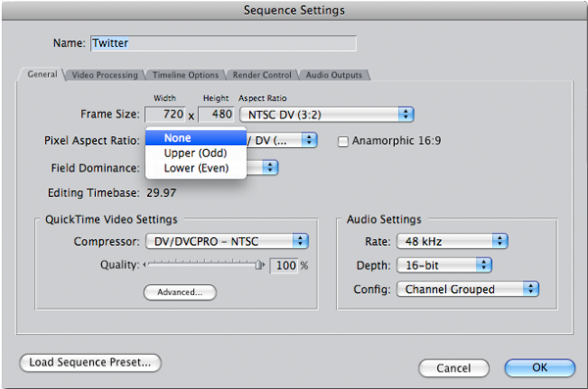Image resolution: width=588 pixels, height=389 pixels.
Task: Click the Advanced... button
Action: click(180, 292)
